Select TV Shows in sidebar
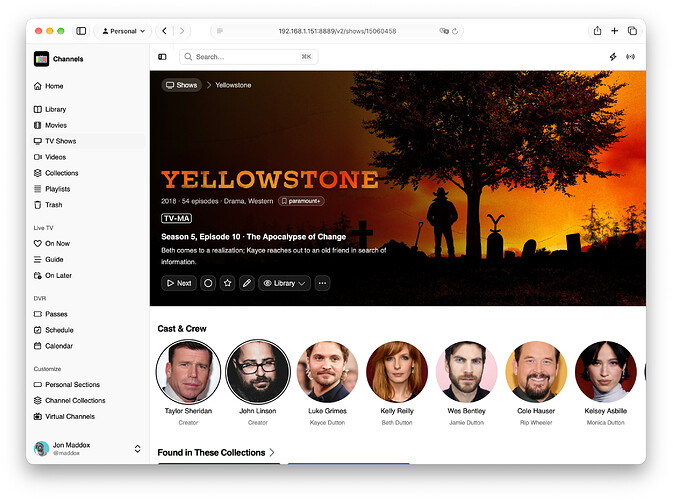This screenshot has width=673, height=500. (x=88, y=141)
